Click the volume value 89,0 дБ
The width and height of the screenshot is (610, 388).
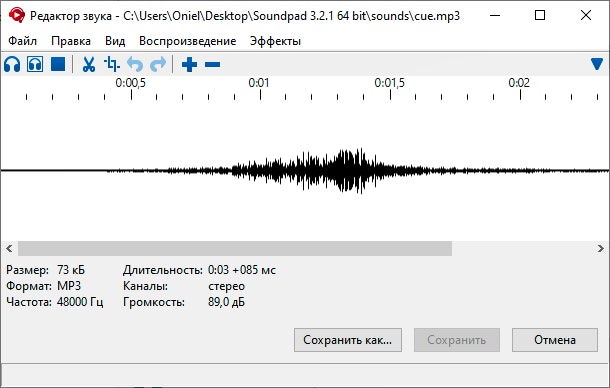[x=226, y=302]
